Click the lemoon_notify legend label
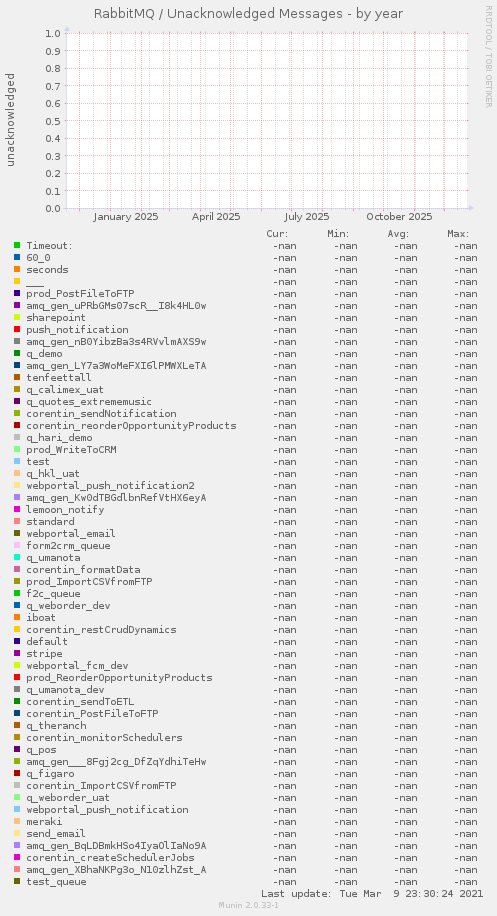 coord(65,509)
